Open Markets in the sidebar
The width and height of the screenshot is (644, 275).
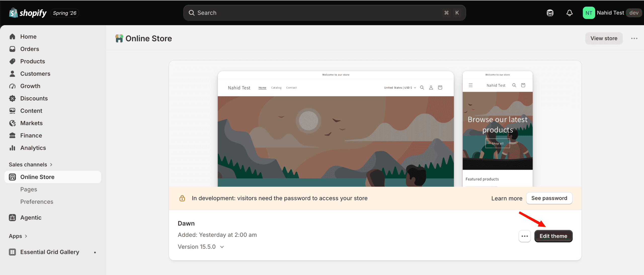tap(53, 123)
